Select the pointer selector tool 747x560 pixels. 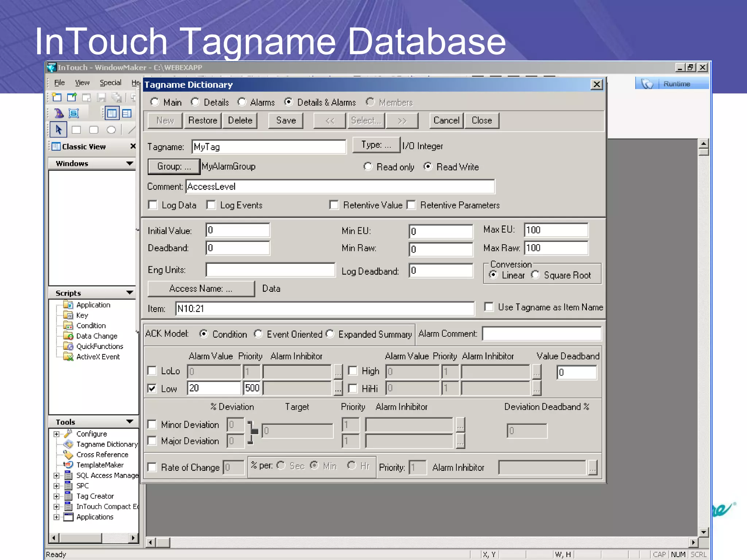[x=58, y=130]
